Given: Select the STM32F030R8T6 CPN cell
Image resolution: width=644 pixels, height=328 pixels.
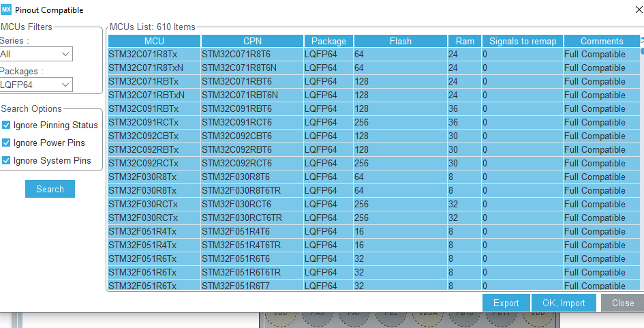Looking at the screenshot, I should [253, 177].
